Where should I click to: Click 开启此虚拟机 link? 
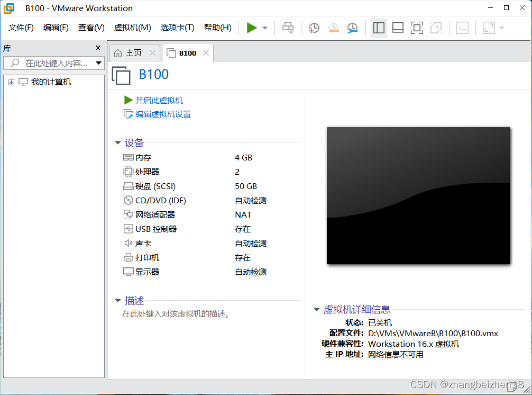[159, 100]
